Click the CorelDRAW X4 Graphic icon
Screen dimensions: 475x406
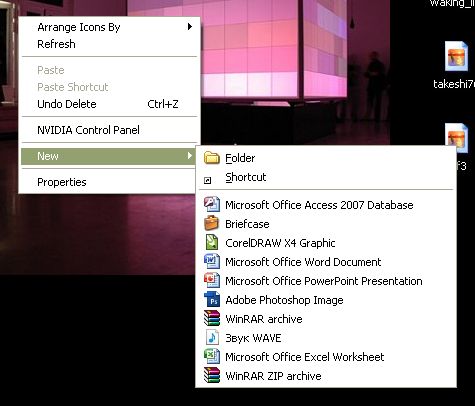(212, 242)
